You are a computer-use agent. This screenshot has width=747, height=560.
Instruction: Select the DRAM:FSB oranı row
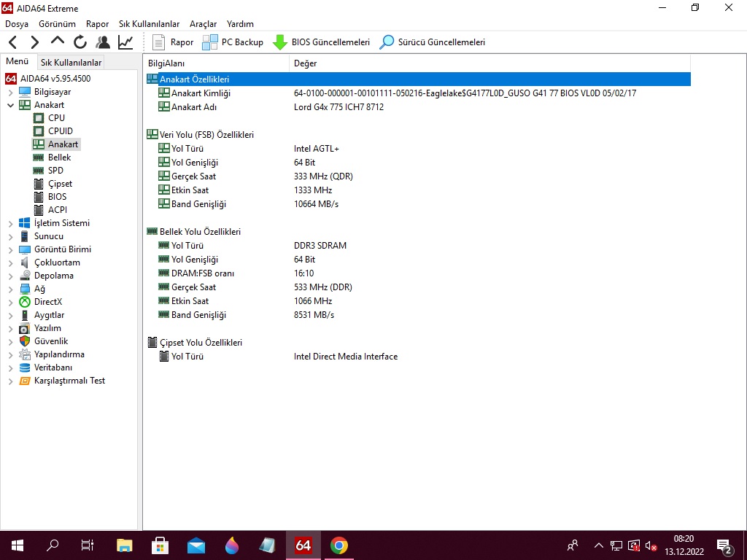point(418,273)
